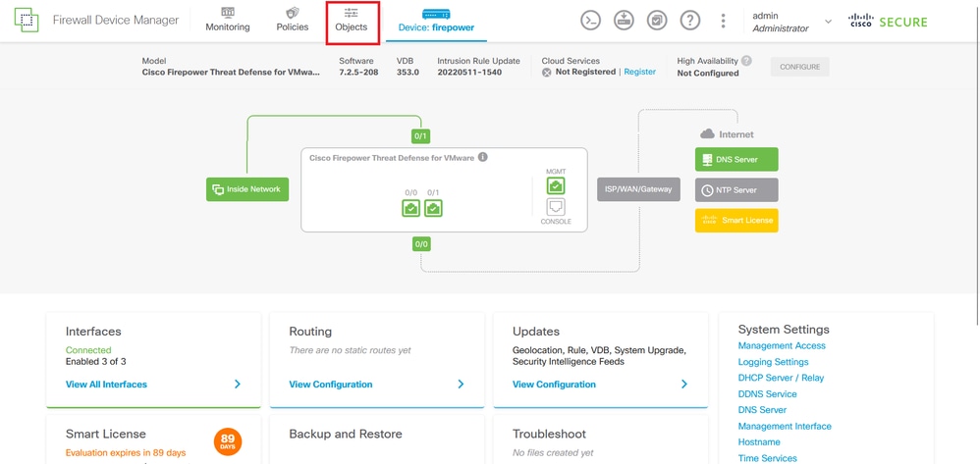Click the 0/1 green label above device
980x464 pixels.
[x=421, y=136]
